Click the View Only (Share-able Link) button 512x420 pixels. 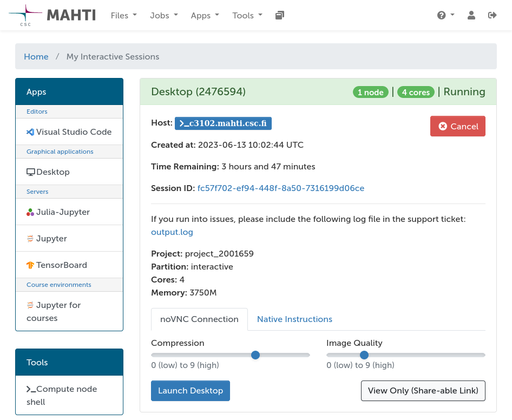423,391
